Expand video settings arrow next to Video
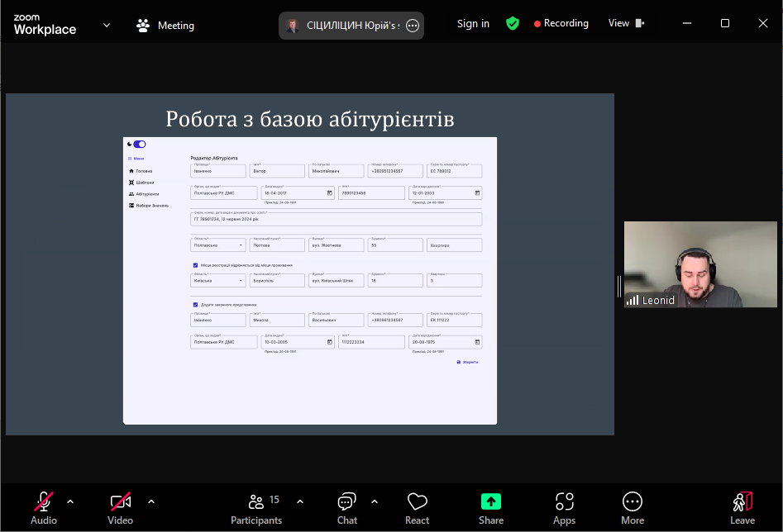 click(151, 501)
